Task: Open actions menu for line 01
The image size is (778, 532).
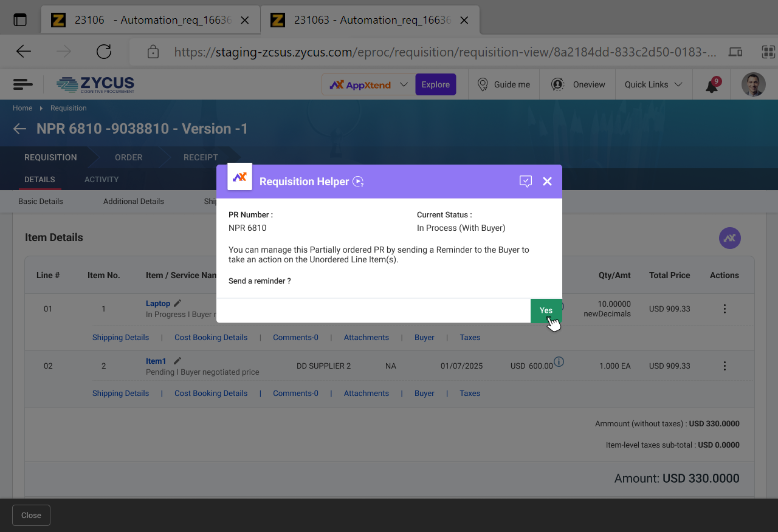Action: pyautogui.click(x=725, y=309)
